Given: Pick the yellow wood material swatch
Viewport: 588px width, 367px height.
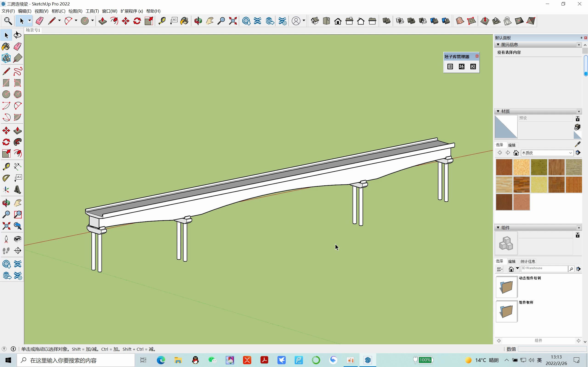Looking at the screenshot, I should pyautogui.click(x=539, y=184).
